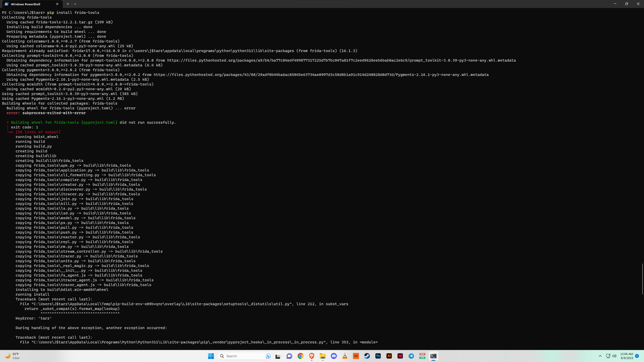Click the terminal vertical scrollbar thumb
Image resolution: width=644 pixels, height=362 pixels.
[x=642, y=279]
